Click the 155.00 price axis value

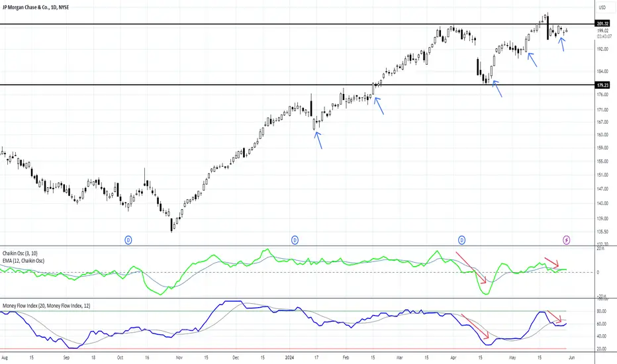602,161
